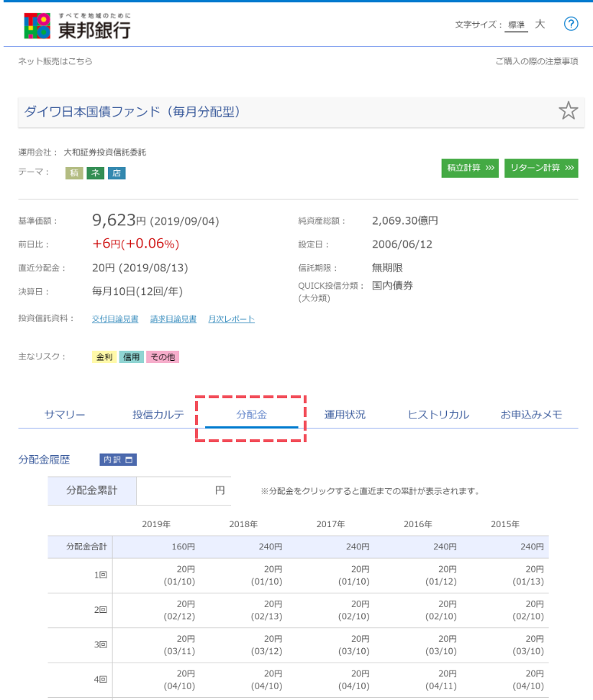This screenshot has width=593, height=700.
Task: Click 2019 first distribution 20円 (01/10)
Action: [179, 575]
